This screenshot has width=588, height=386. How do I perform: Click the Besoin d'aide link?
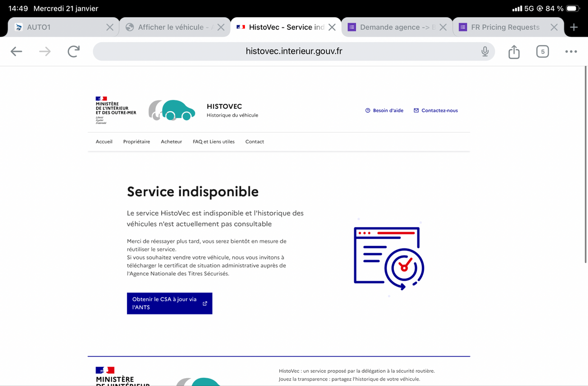point(385,111)
